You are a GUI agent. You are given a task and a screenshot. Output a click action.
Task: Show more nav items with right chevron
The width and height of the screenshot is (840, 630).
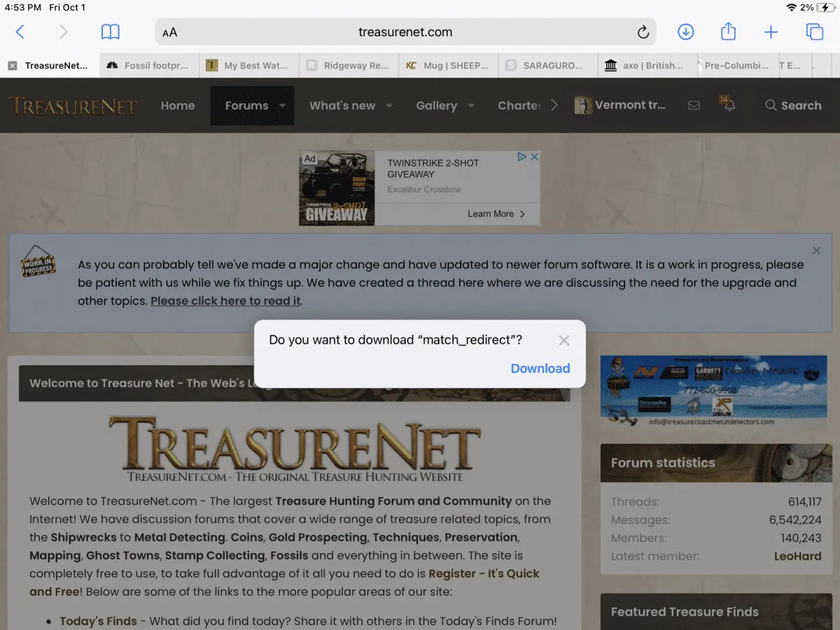pos(554,105)
